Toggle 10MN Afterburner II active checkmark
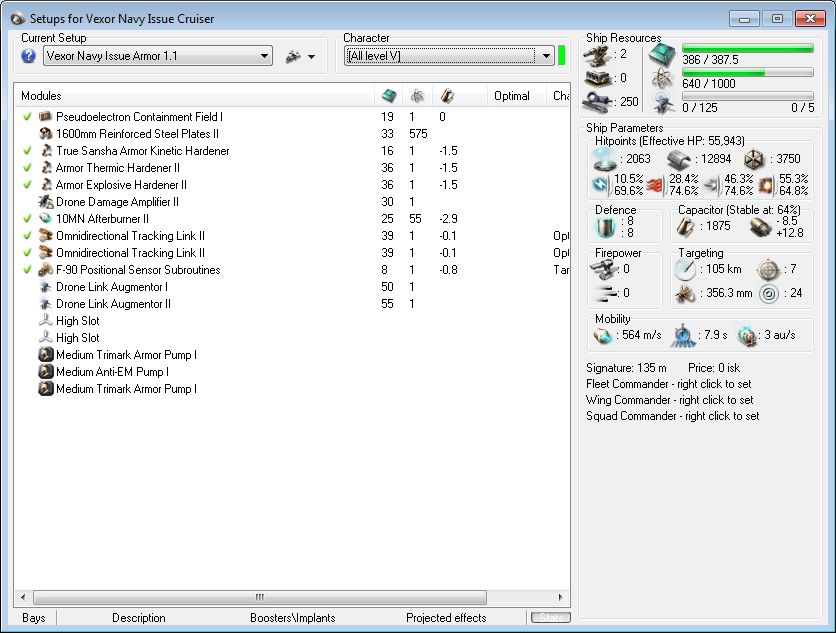Screen dimensions: 836x633 [27, 219]
